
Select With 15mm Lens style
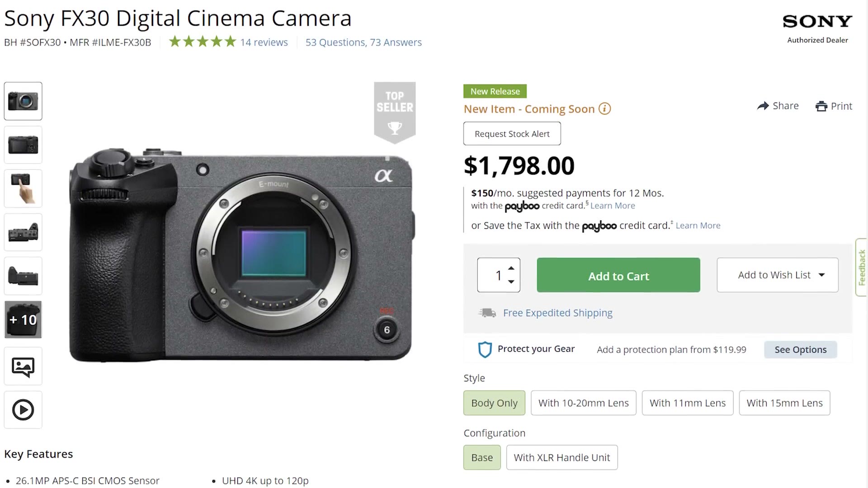[x=785, y=403]
